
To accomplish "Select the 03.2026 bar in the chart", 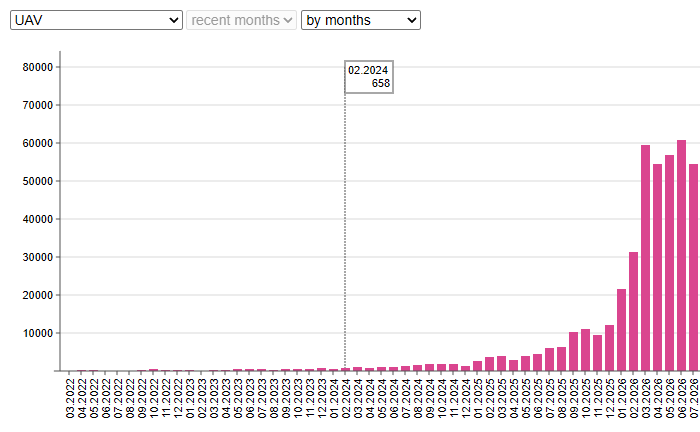I will (646, 258).
